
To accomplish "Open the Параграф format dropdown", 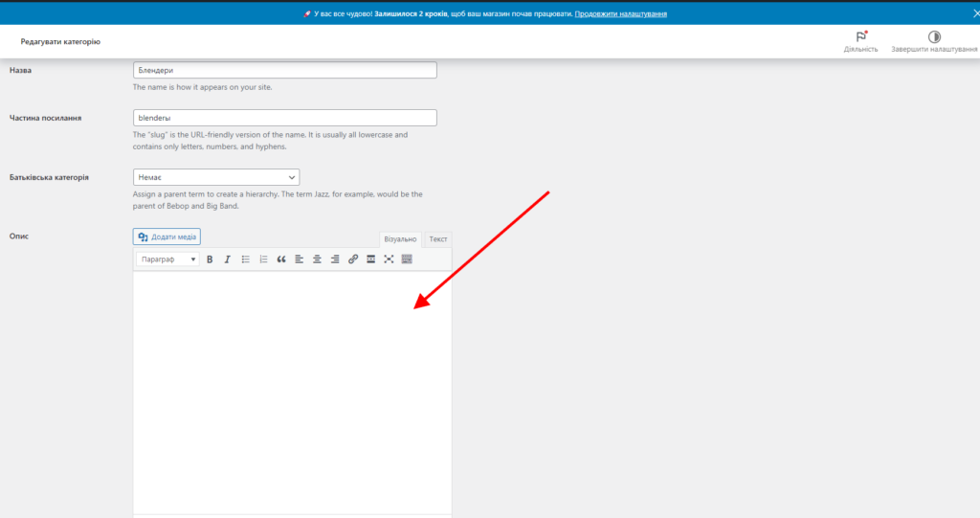I will pos(167,259).
